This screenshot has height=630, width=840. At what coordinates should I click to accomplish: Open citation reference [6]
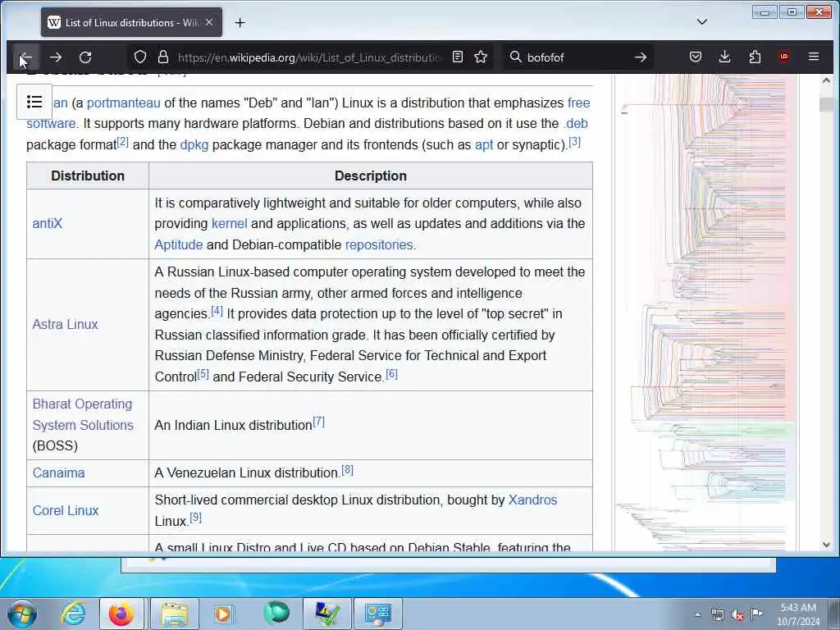pyautogui.click(x=391, y=373)
